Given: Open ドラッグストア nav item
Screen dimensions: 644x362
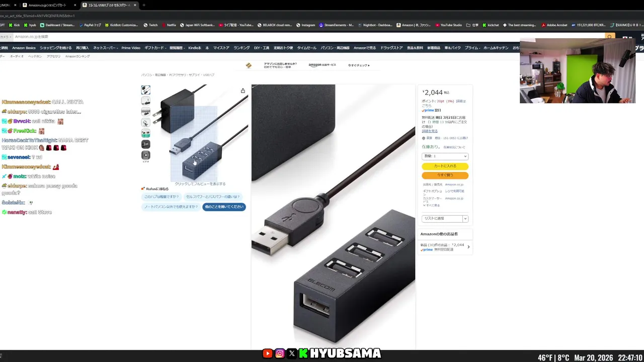Looking at the screenshot, I should point(391,48).
